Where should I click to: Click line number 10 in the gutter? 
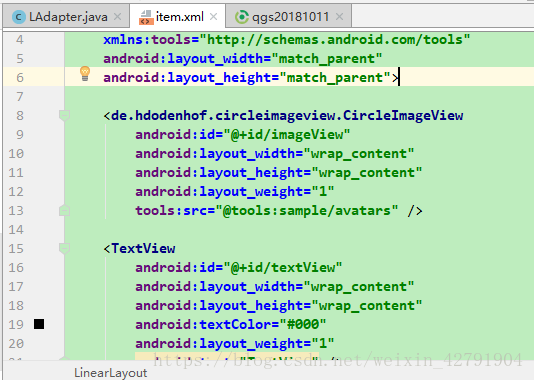pos(16,154)
